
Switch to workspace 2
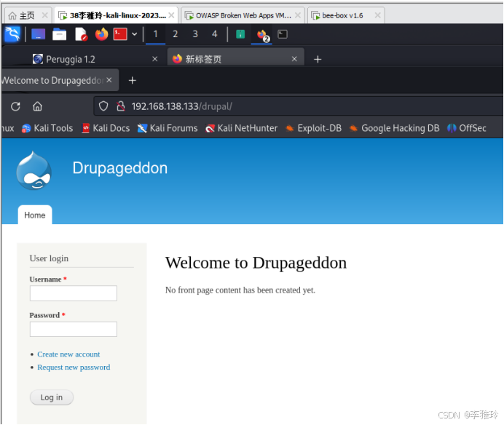pos(176,34)
